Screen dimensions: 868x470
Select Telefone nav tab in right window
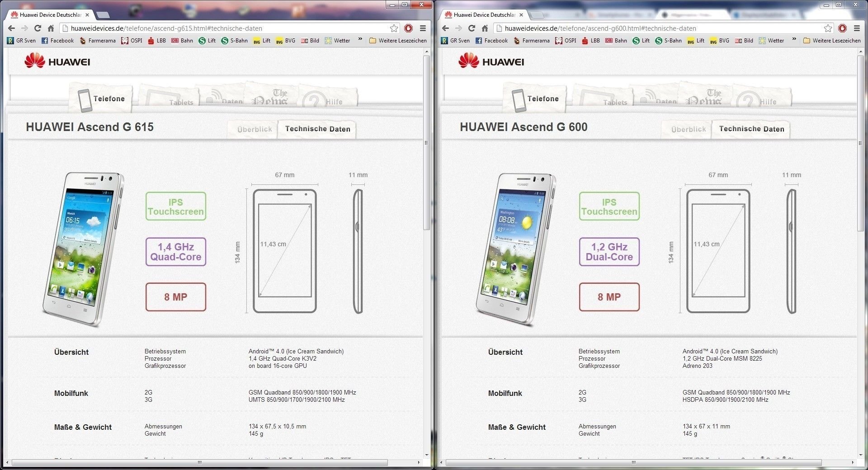pyautogui.click(x=535, y=99)
